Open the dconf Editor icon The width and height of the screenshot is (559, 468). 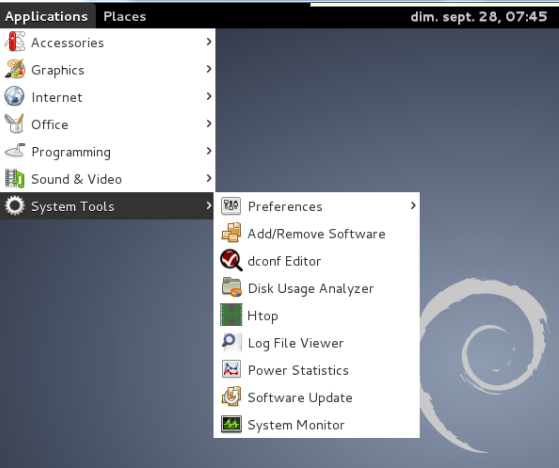[231, 260]
